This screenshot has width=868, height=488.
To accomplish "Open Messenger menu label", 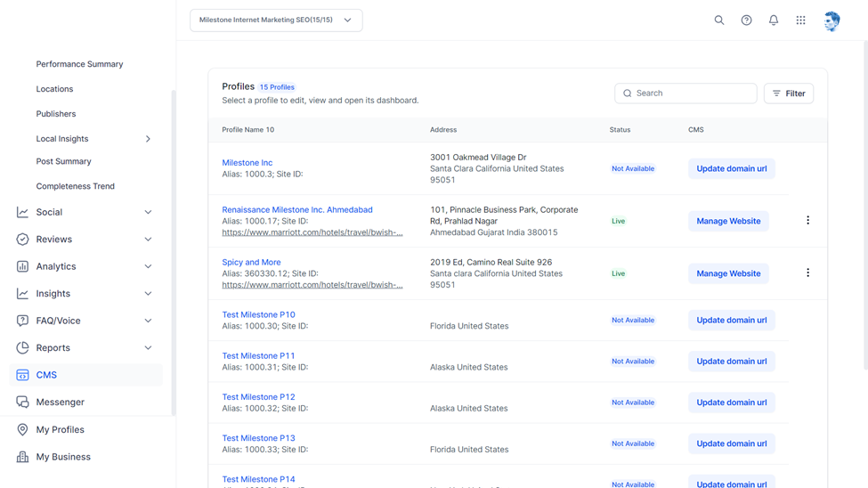I will (61, 403).
